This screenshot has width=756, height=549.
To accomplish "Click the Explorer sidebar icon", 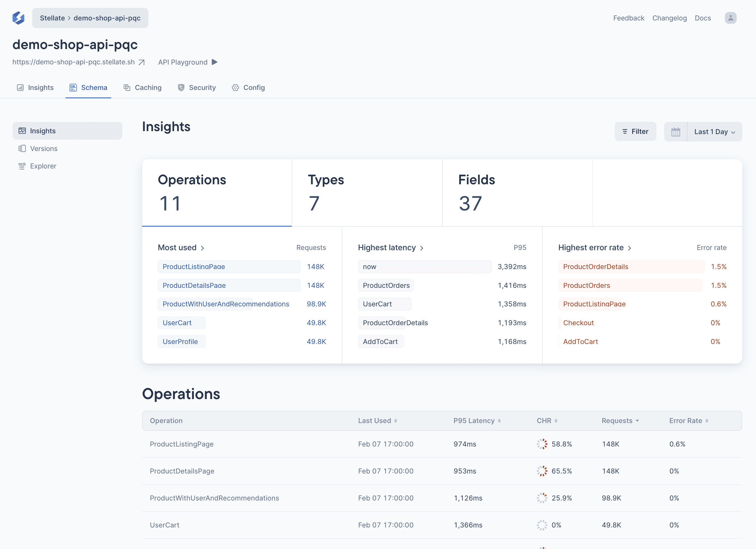I will pyautogui.click(x=22, y=166).
